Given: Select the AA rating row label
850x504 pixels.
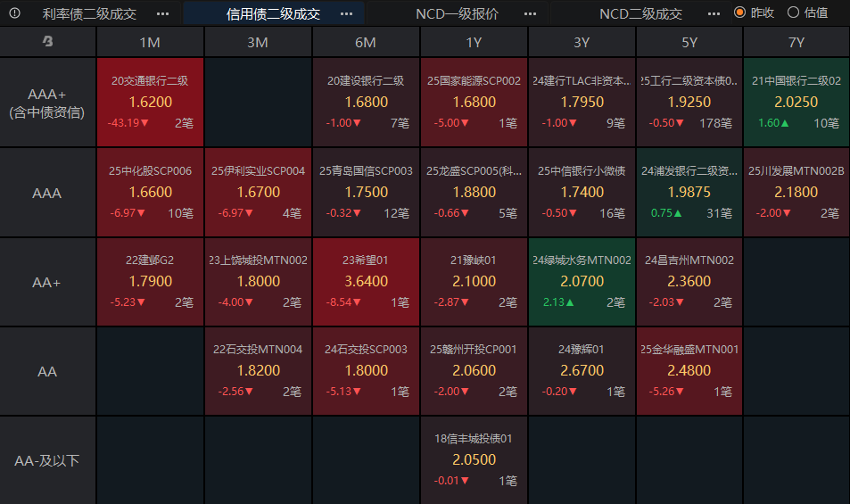Looking at the screenshot, I should pyautogui.click(x=47, y=371).
